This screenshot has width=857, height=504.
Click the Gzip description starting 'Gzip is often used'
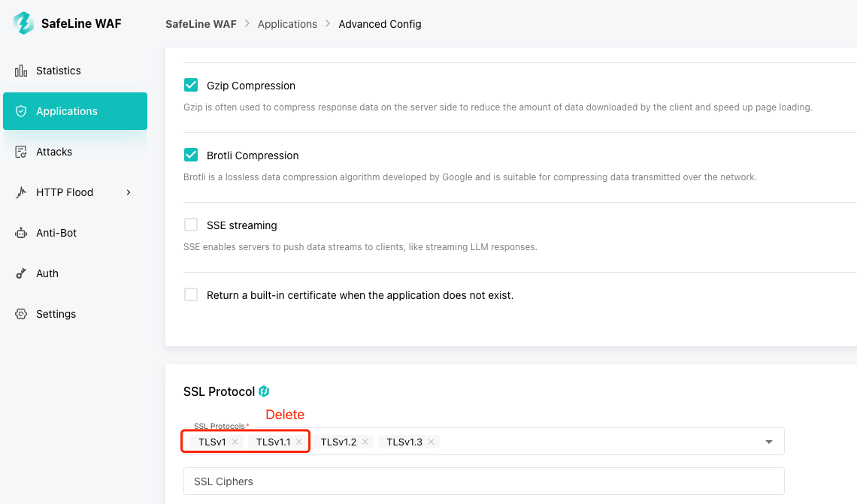coord(498,107)
